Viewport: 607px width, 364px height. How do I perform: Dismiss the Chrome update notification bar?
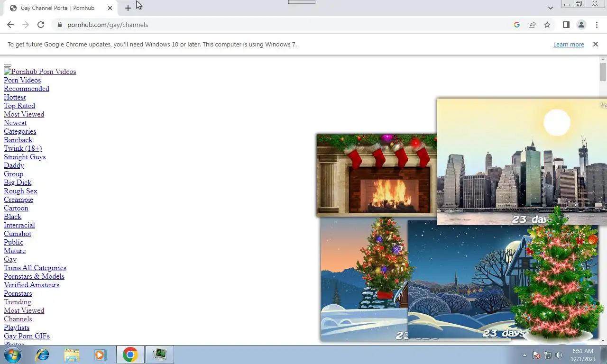click(x=596, y=44)
